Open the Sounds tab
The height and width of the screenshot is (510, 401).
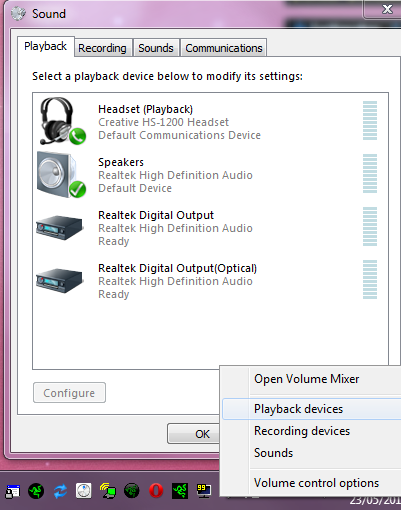tap(156, 48)
